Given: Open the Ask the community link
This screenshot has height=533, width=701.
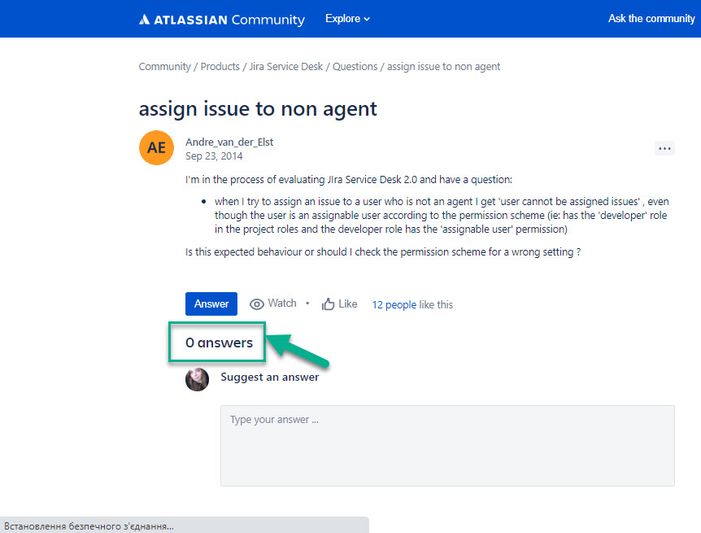Looking at the screenshot, I should pos(651,18).
